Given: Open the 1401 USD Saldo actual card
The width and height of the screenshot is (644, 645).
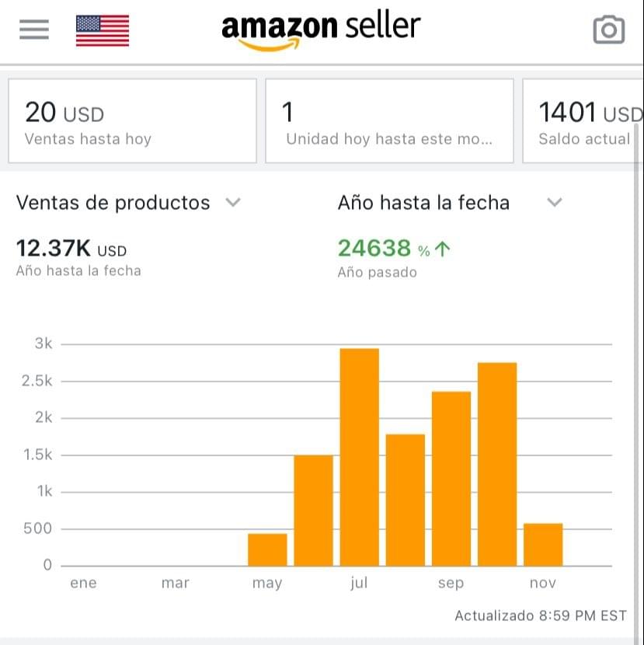Looking at the screenshot, I should click(583, 122).
